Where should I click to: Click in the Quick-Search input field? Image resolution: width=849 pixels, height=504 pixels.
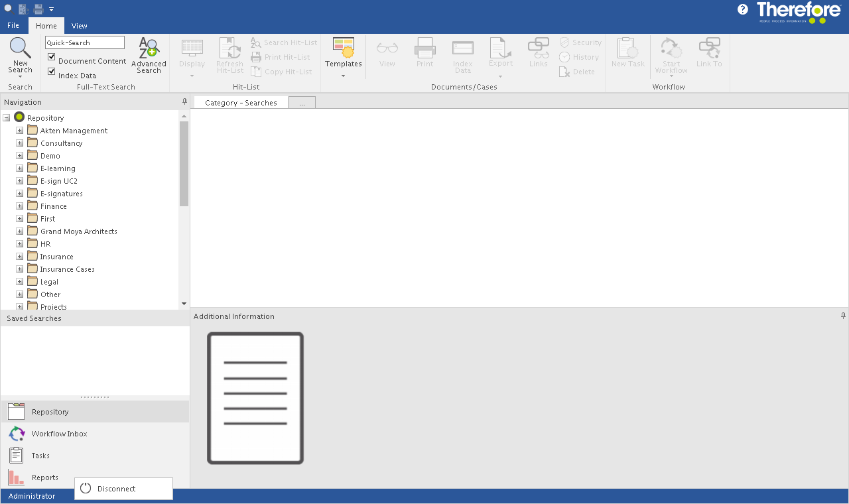coord(84,42)
